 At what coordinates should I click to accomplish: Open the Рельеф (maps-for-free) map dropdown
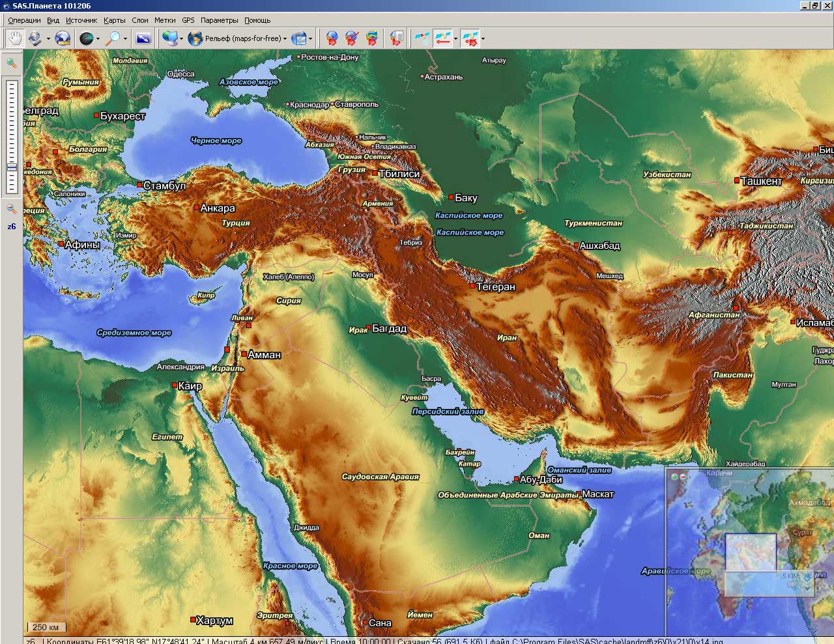click(238, 38)
